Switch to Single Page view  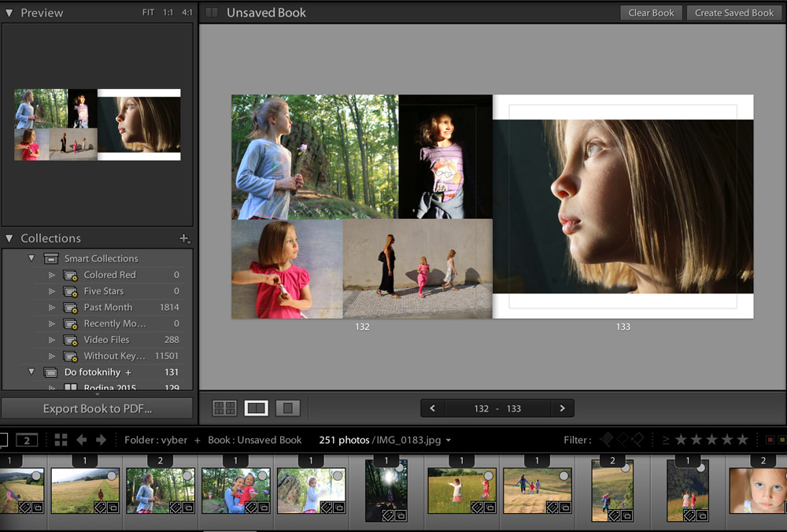pyautogui.click(x=288, y=408)
